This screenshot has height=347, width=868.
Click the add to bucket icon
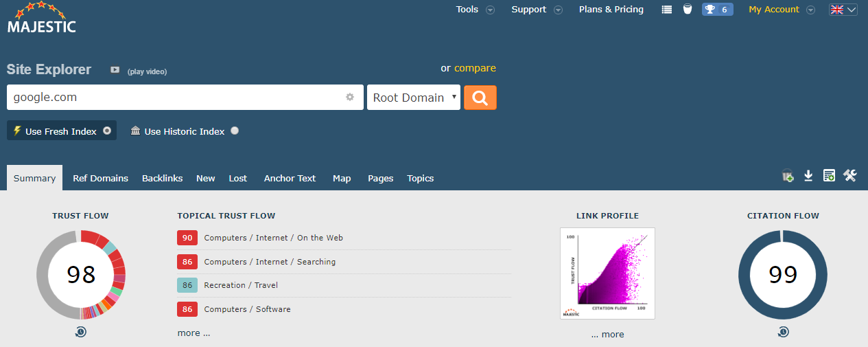pyautogui.click(x=788, y=177)
